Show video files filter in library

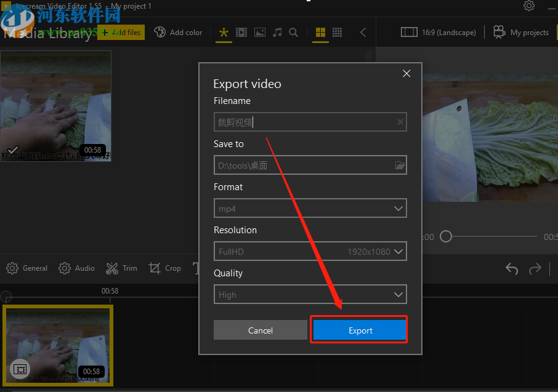pos(241,33)
